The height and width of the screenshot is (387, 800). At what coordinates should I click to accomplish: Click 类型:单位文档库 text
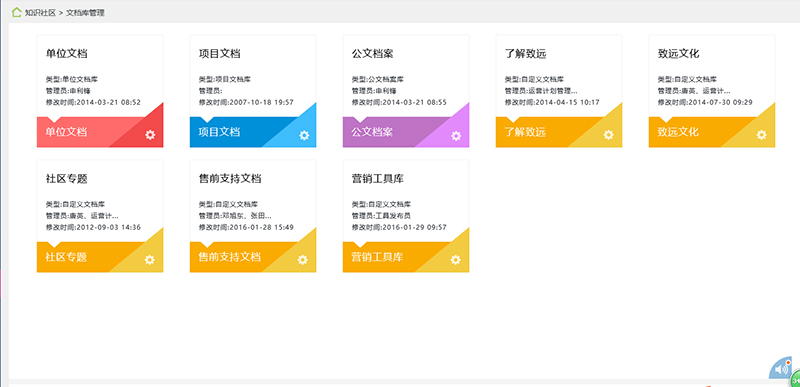tap(72, 80)
